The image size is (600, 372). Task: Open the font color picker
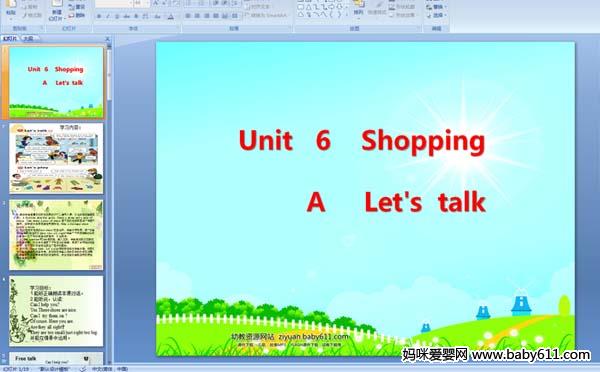(171, 16)
